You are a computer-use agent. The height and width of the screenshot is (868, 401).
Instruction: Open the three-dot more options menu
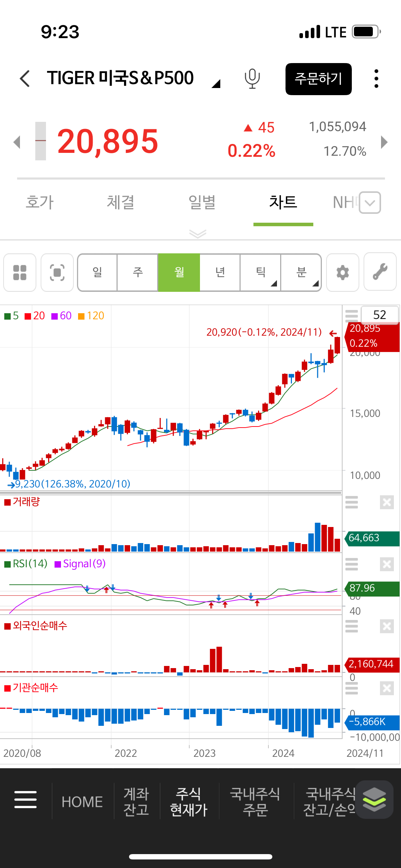(376, 78)
